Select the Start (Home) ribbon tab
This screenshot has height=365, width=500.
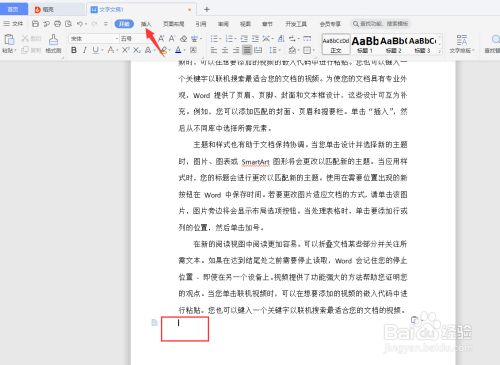(x=124, y=24)
